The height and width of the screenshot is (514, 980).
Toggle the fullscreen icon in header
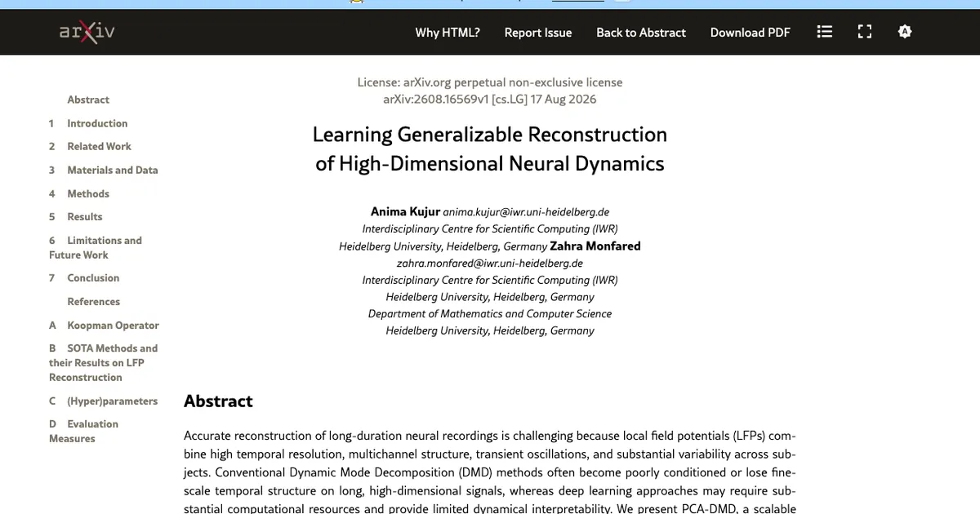click(865, 32)
